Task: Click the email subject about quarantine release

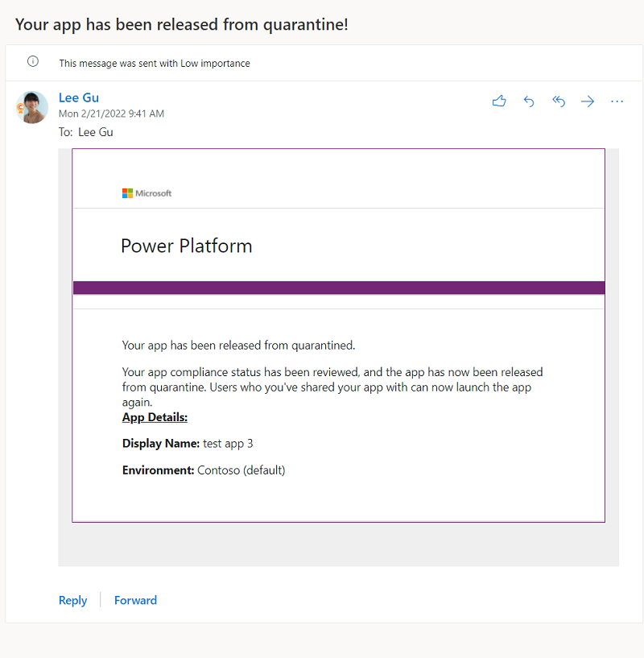Action: (x=181, y=24)
